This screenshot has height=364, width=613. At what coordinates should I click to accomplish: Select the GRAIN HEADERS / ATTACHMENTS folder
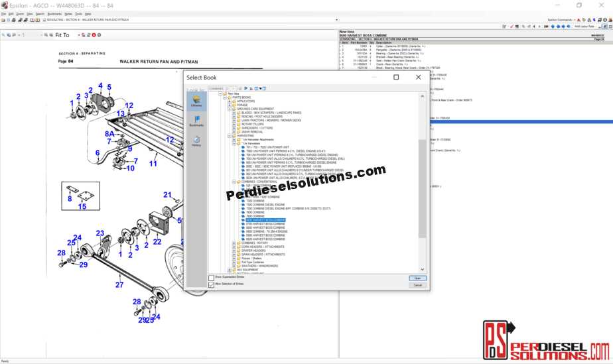pos(263,254)
